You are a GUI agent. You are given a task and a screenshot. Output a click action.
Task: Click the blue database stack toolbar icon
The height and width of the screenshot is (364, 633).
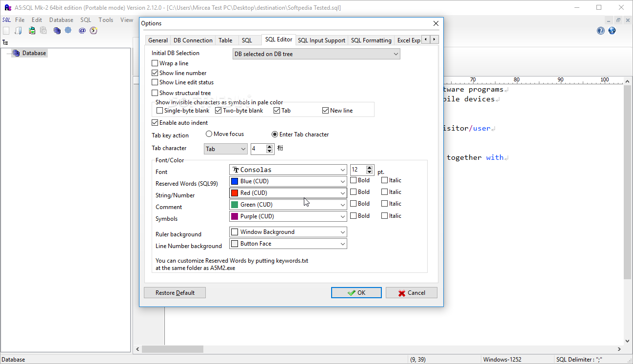pyautogui.click(x=57, y=31)
